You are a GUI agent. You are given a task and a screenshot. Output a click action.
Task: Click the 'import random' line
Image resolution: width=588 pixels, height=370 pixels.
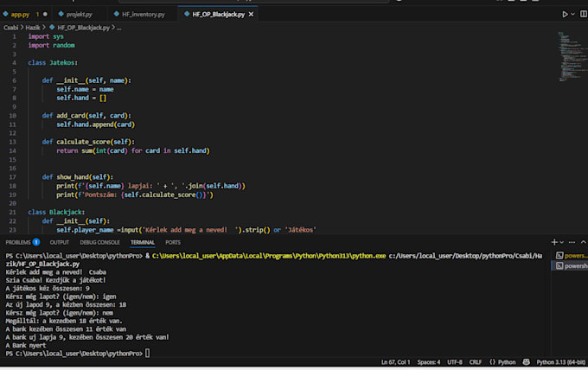click(51, 45)
